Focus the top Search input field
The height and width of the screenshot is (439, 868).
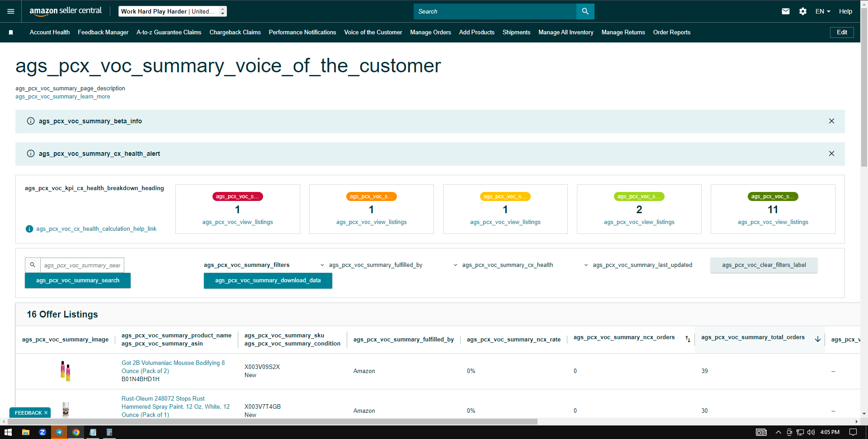click(495, 11)
